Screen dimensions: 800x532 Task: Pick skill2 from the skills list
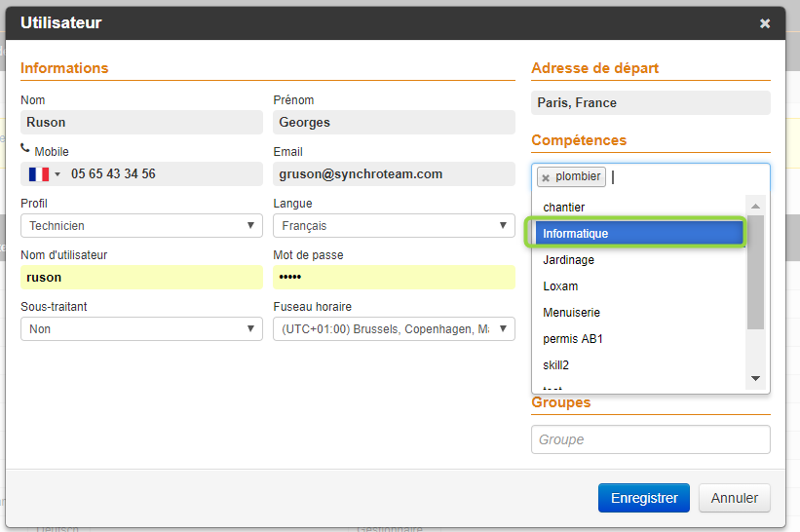(x=640, y=365)
